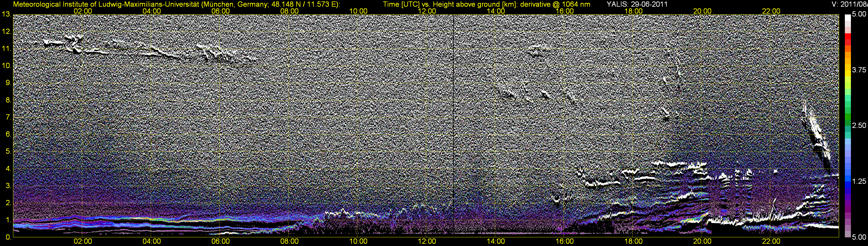The height and width of the screenshot is (246, 868).
Task: Click the top 5.00 colorbar label
Action: pos(859,14)
